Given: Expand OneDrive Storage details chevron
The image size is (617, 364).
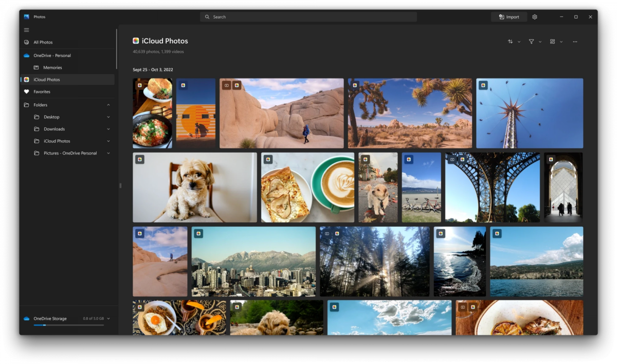Looking at the screenshot, I should click(108, 319).
